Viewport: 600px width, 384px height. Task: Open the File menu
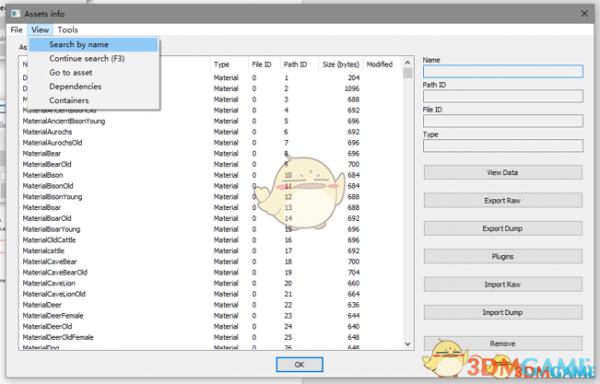pos(16,30)
